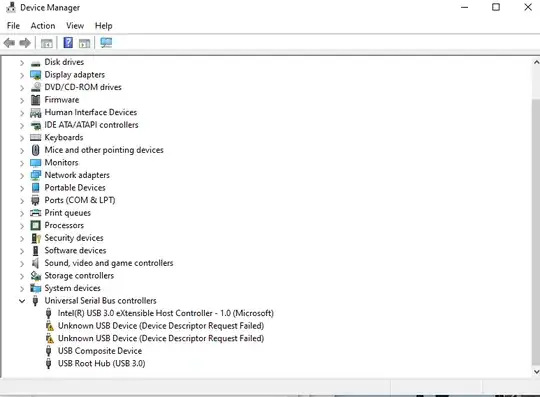
Task: Click the Keyboards icon
Action: (35, 138)
